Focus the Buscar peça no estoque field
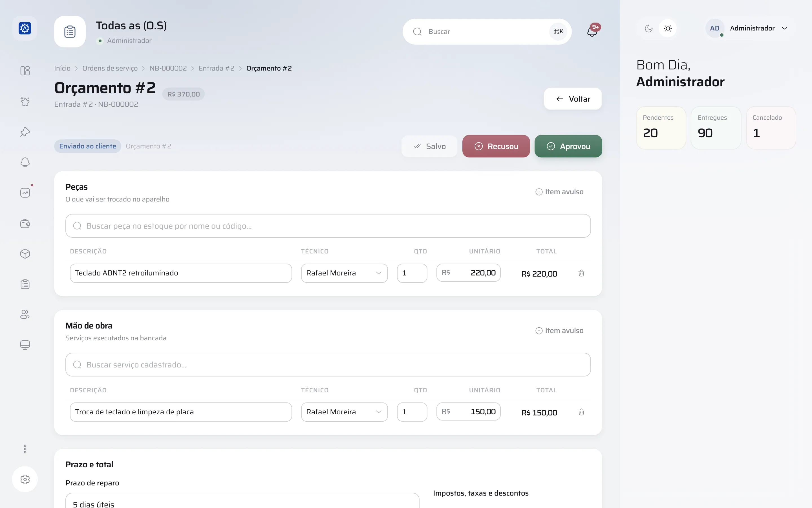The image size is (812, 508). [x=328, y=226]
